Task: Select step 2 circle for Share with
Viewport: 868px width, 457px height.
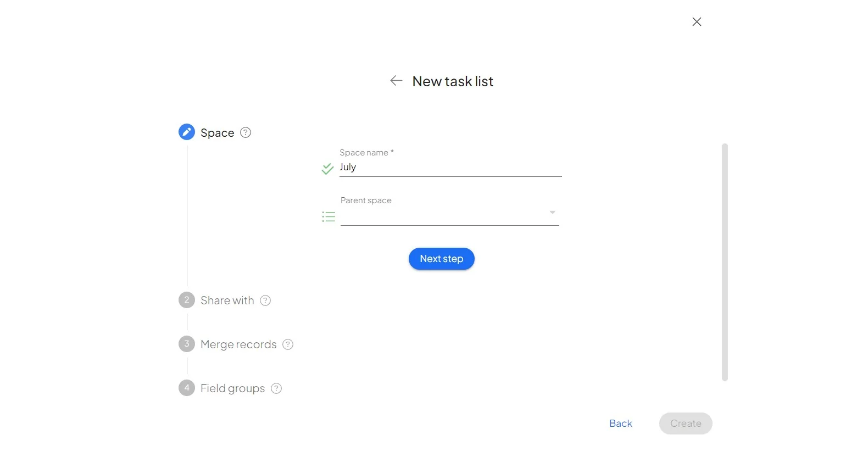Action: tap(187, 300)
